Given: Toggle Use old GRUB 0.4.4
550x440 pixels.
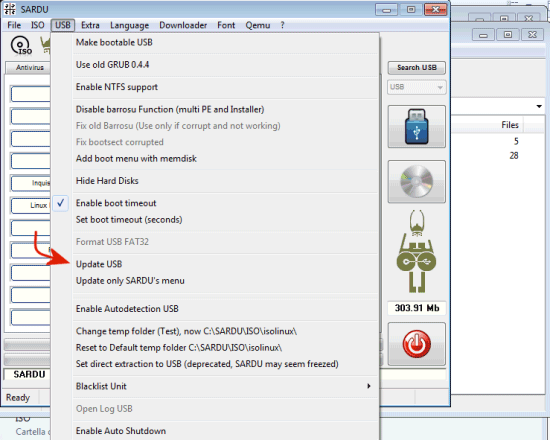Looking at the screenshot, I should [112, 65].
